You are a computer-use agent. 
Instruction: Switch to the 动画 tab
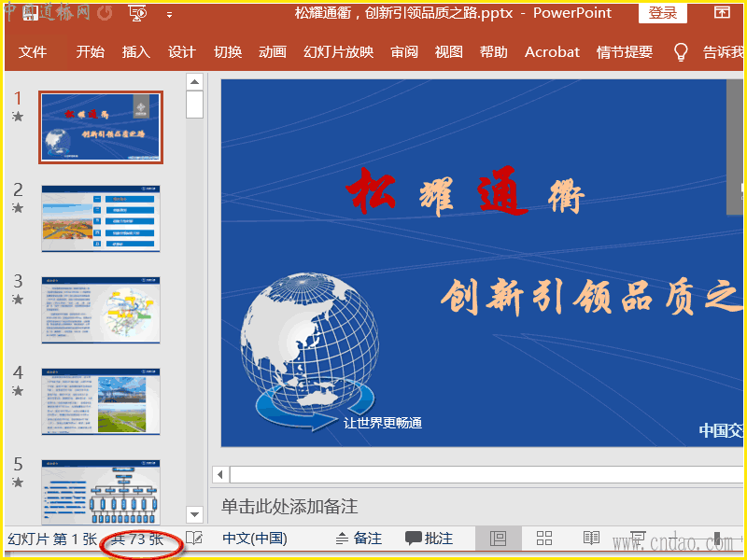coord(273,52)
